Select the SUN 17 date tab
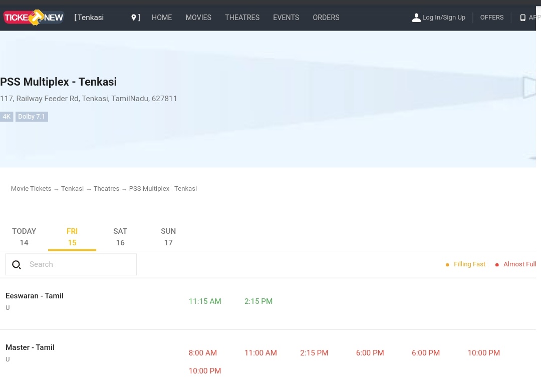Viewport: 541px width, 392px height. pos(168,237)
